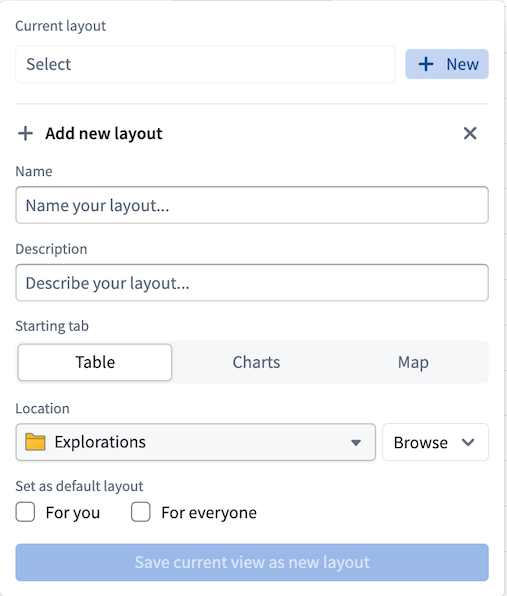Select Charts as starting tab
The image size is (507, 596).
pos(256,362)
